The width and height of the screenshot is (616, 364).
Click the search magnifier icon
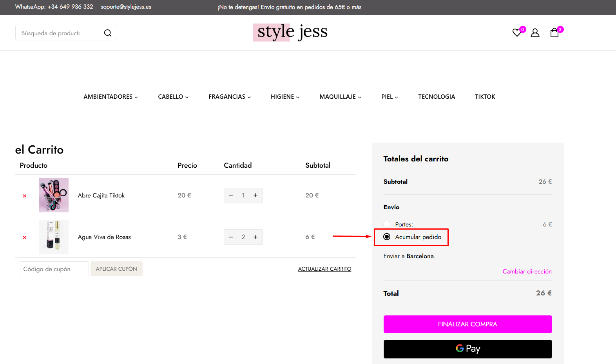point(108,33)
